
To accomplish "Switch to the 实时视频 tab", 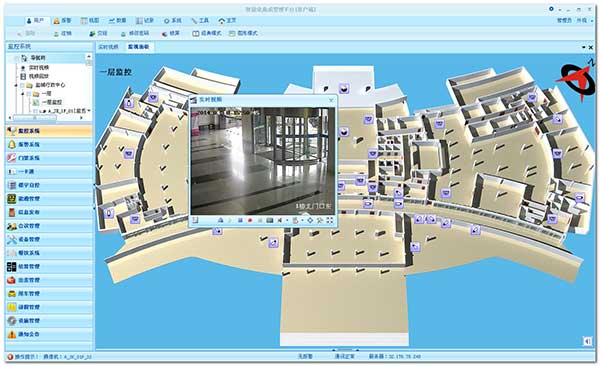I will [x=108, y=47].
